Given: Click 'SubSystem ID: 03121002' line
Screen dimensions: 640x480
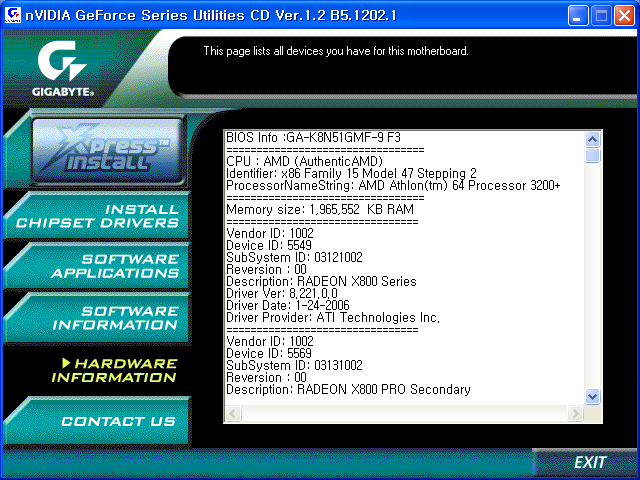Looking at the screenshot, I should 294,258.
